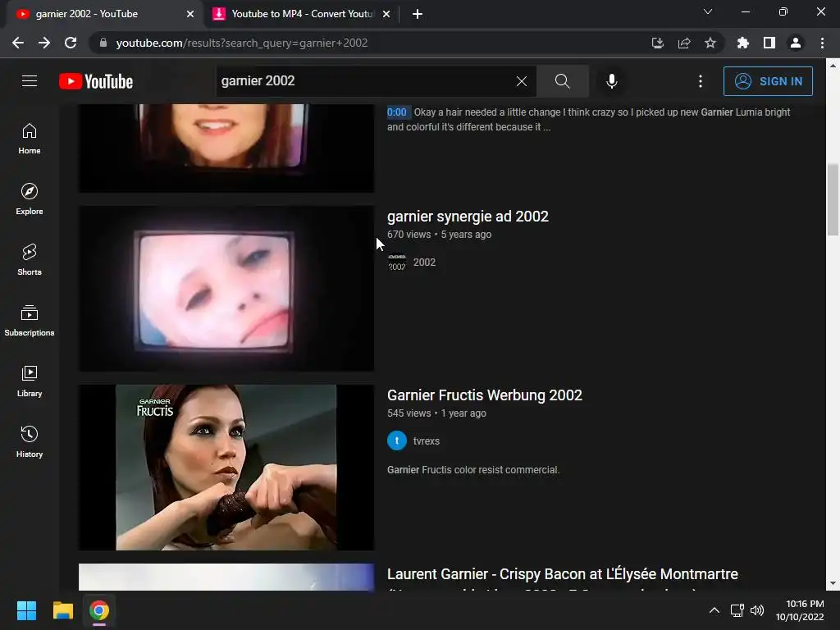The image size is (840, 630).
Task: Visit the tvrexs channel
Action: click(x=427, y=441)
